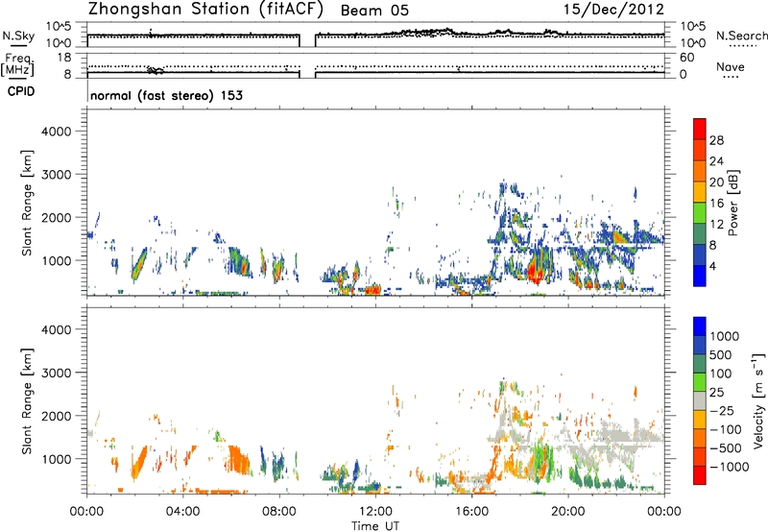
Task: Click the red bottom segment of the Velocity colorbar
Action: [x=700, y=474]
